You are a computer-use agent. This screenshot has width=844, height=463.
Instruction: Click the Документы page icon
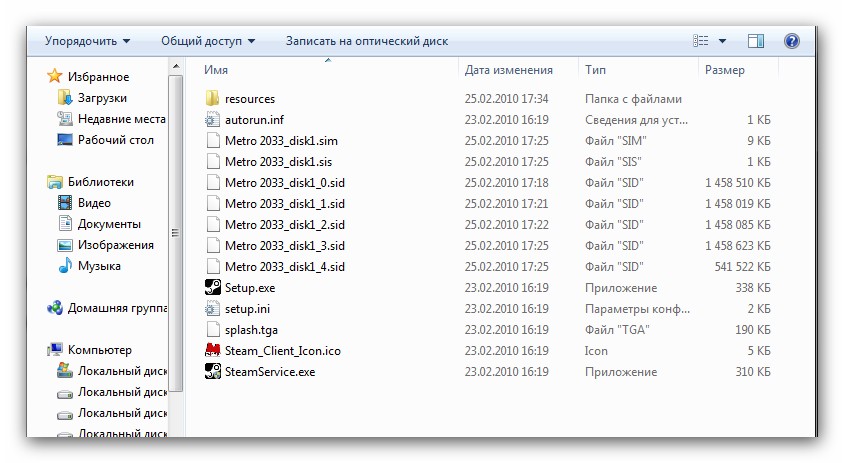65,223
